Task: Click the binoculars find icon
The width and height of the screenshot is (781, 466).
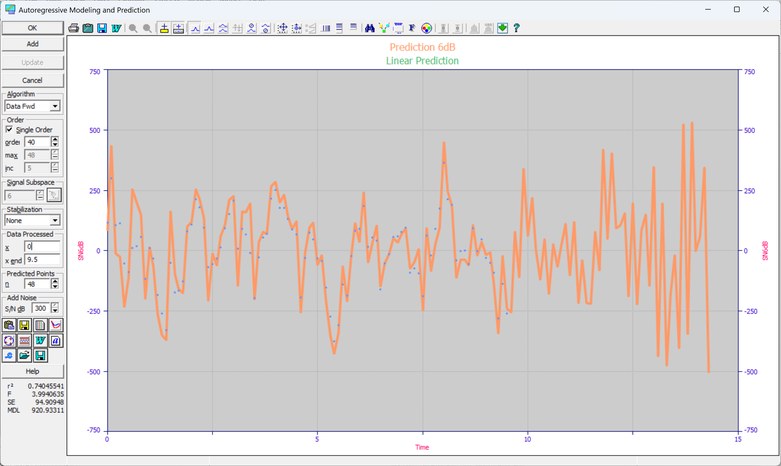Action: (369, 28)
